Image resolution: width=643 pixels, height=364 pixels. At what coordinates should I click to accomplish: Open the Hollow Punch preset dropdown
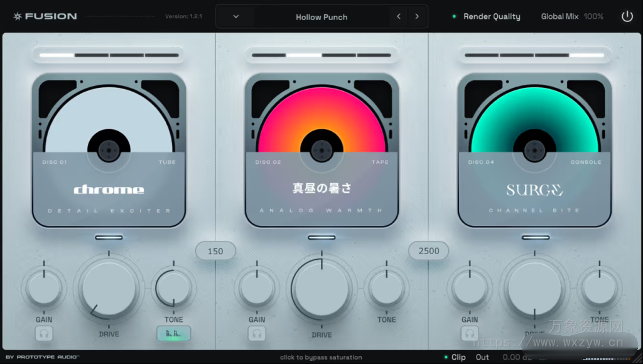235,16
